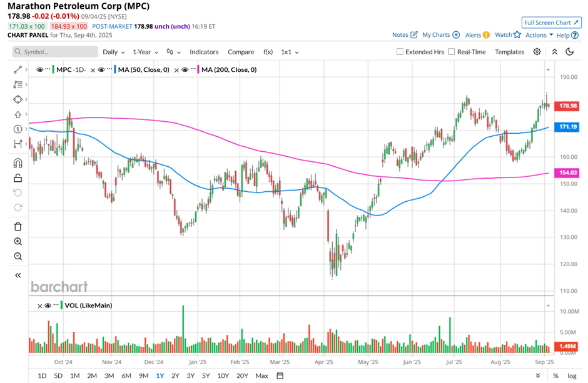
Task: Hide the MPC price series
Action: click(40, 69)
